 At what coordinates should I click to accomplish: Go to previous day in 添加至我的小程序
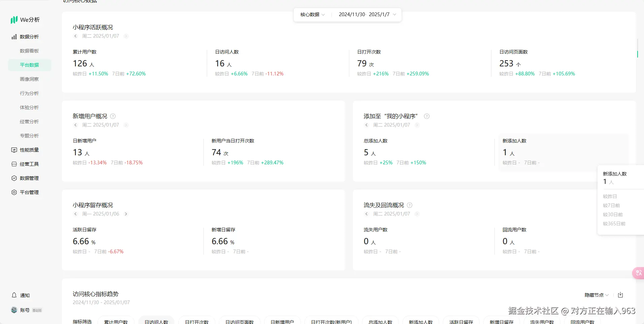pos(366,125)
